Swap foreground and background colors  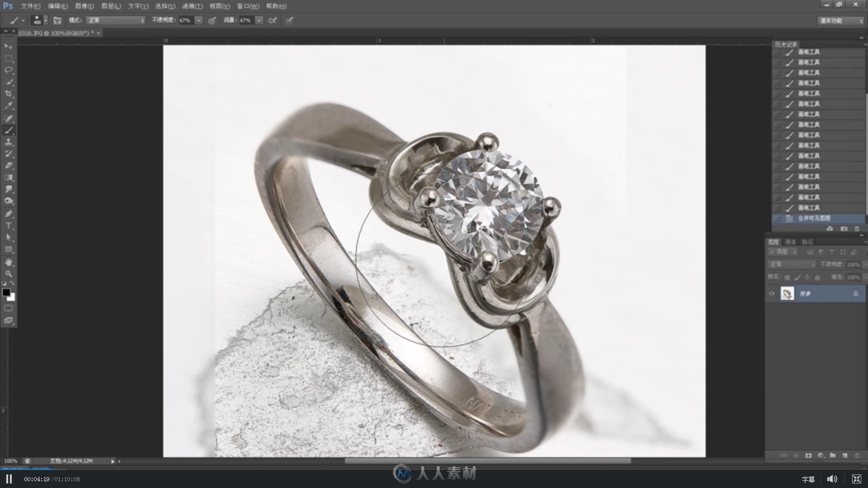click(12, 283)
